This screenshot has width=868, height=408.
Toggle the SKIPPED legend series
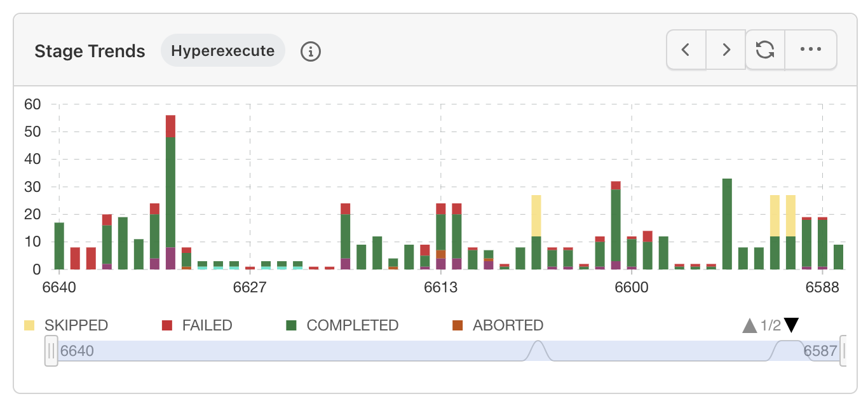pos(76,325)
